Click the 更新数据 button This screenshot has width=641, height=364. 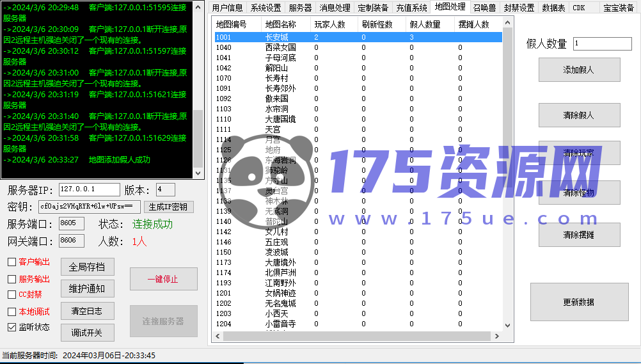coord(580,302)
